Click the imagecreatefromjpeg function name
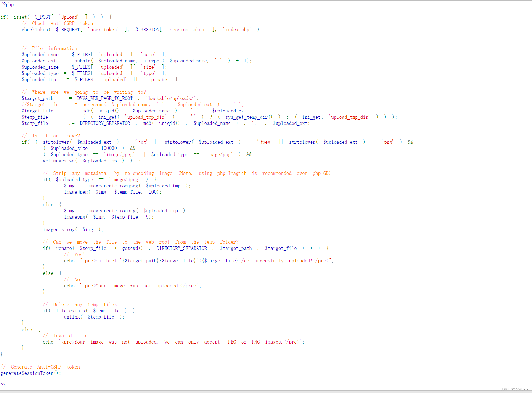This screenshot has width=532, height=393. (x=113, y=186)
